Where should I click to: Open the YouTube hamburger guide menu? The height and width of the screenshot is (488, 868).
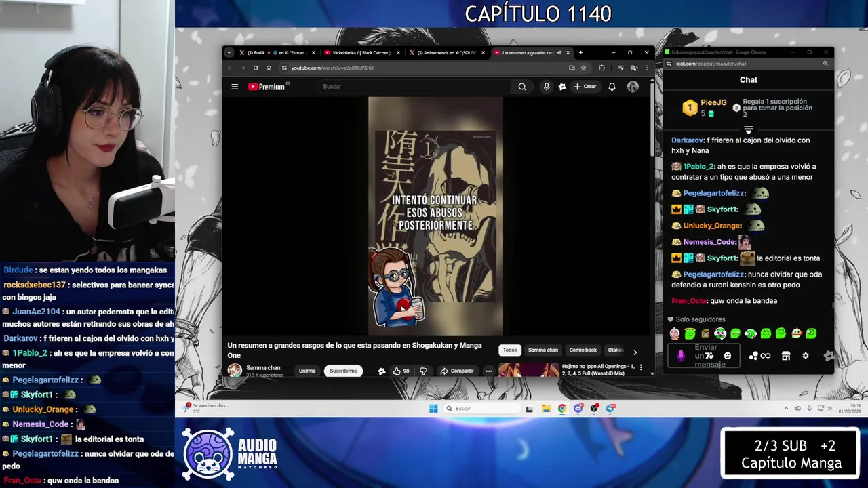pos(235,87)
